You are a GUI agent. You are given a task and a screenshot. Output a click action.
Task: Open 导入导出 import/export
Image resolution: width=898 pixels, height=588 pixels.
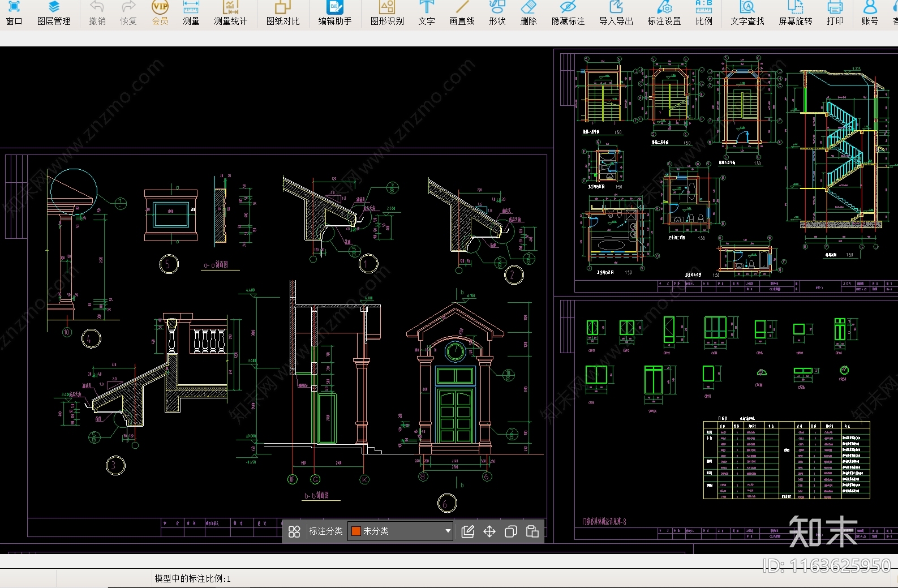(x=616, y=14)
